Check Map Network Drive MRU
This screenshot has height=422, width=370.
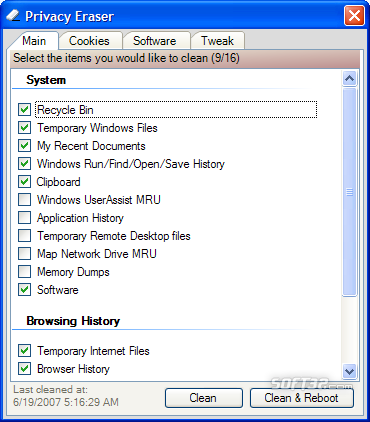coord(24,254)
